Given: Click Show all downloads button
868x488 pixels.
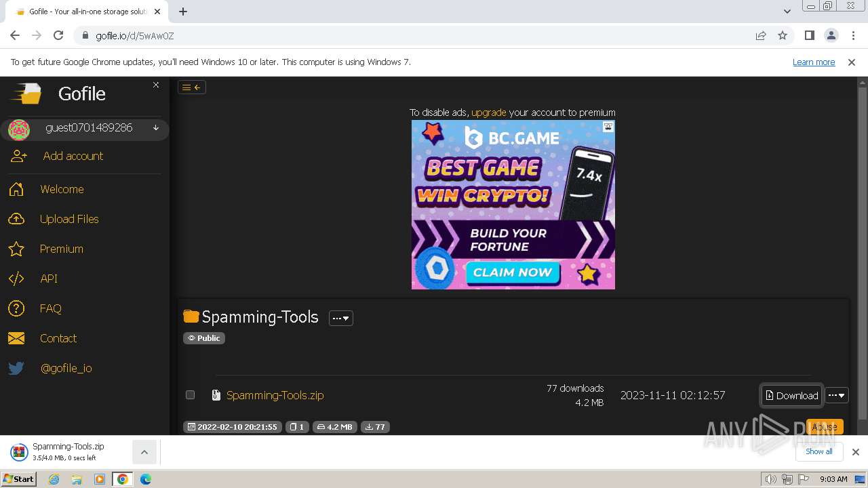Looking at the screenshot, I should point(819,451).
